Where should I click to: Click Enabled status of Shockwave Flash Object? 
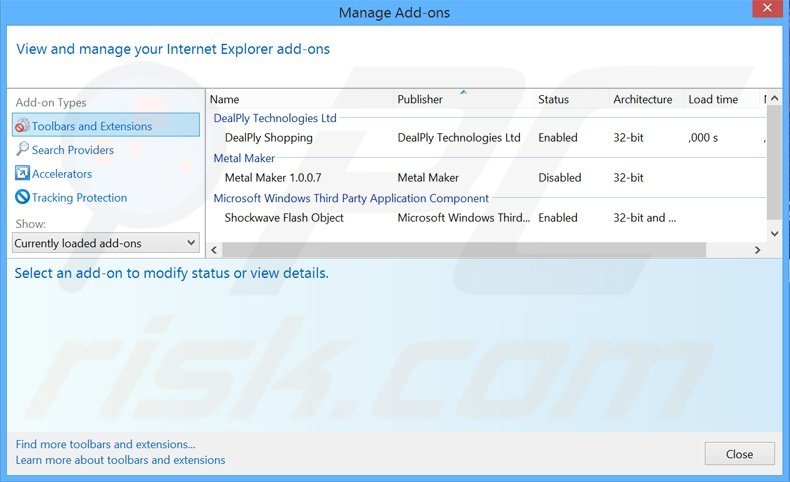(558, 218)
